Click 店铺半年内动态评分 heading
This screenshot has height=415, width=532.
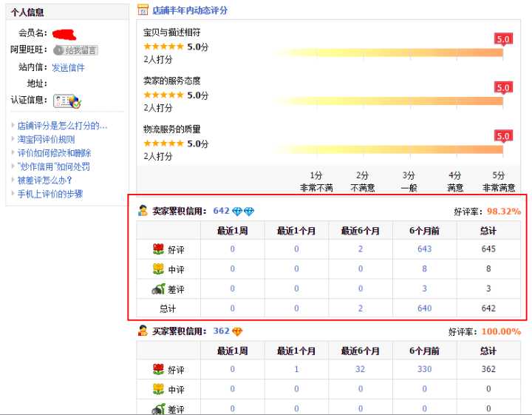click(190, 10)
